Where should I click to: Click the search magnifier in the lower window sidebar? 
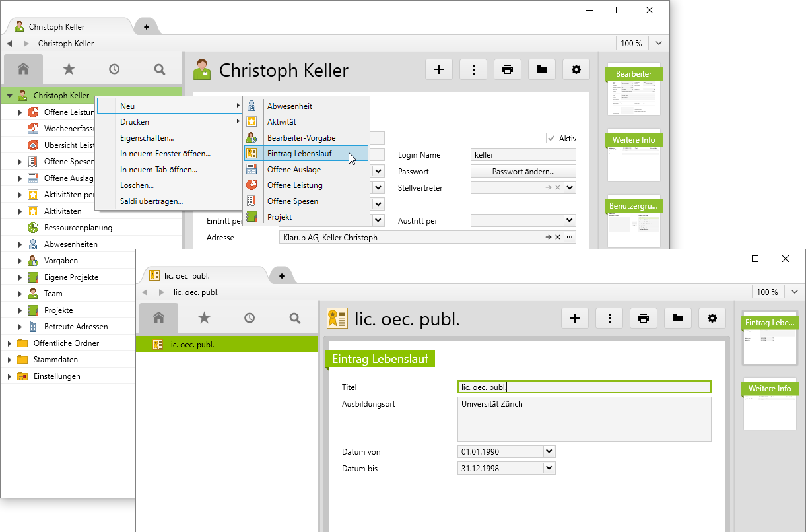point(295,318)
